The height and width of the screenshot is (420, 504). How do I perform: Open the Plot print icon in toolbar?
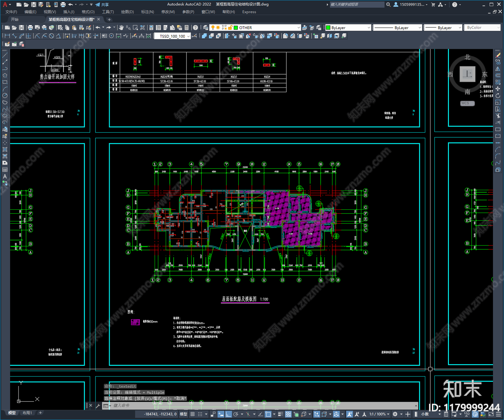(30, 28)
